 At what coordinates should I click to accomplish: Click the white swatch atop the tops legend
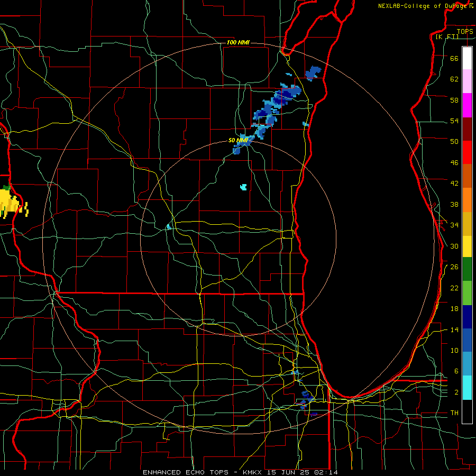[467, 58]
